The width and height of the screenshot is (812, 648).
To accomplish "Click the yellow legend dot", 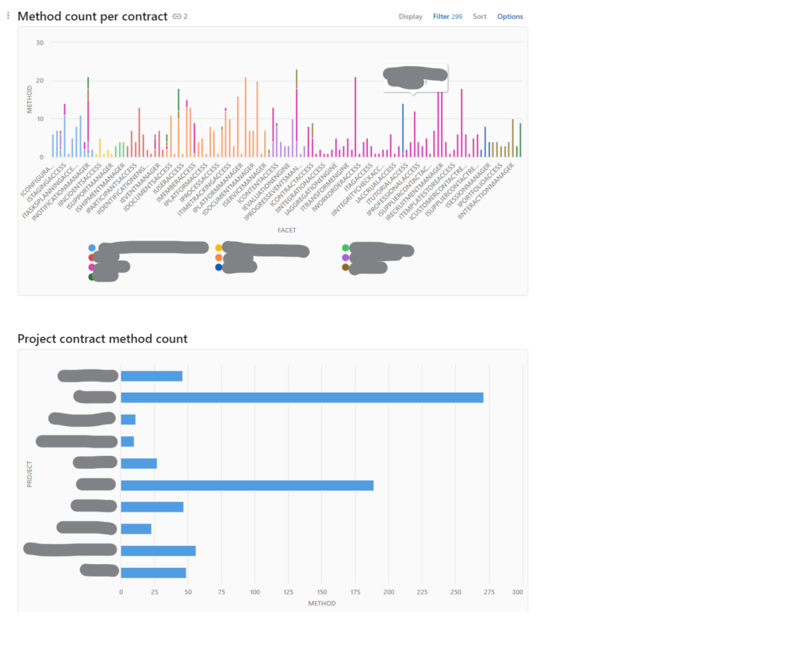I will click(x=219, y=248).
